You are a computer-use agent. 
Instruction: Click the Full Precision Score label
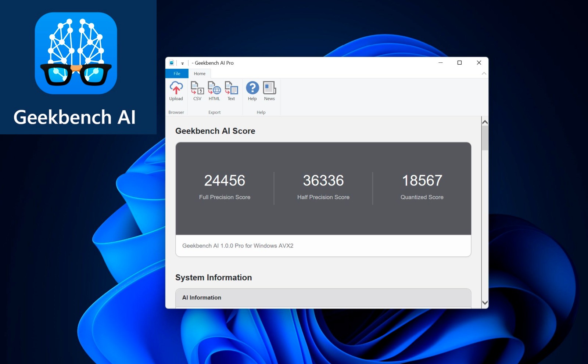click(225, 197)
